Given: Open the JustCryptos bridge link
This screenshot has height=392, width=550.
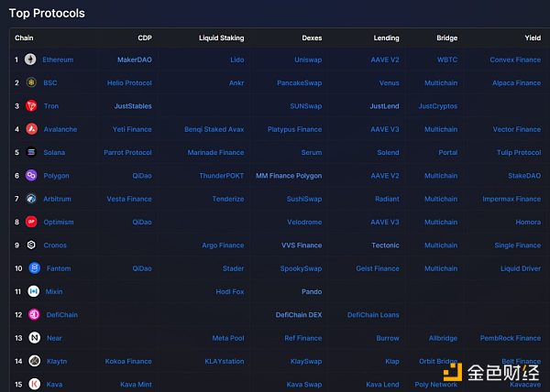Looking at the screenshot, I should [438, 106].
